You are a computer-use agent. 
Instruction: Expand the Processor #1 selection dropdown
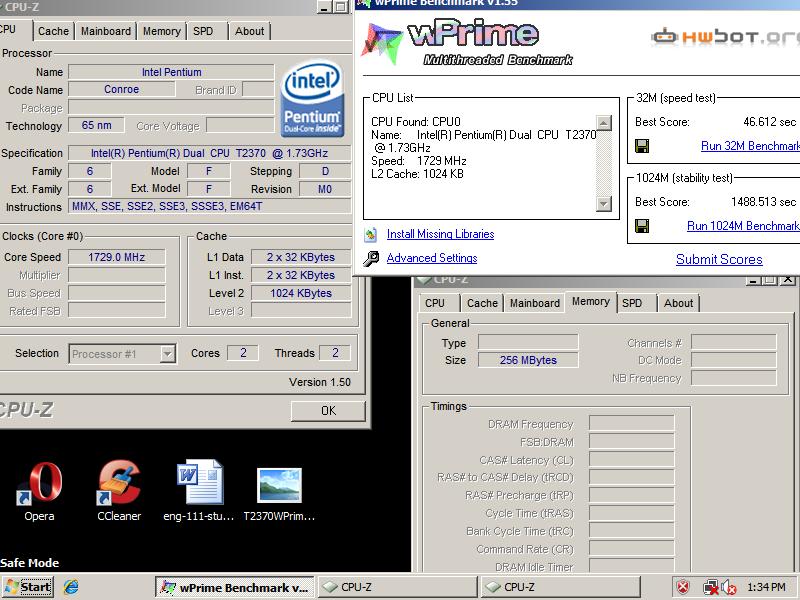[167, 354]
